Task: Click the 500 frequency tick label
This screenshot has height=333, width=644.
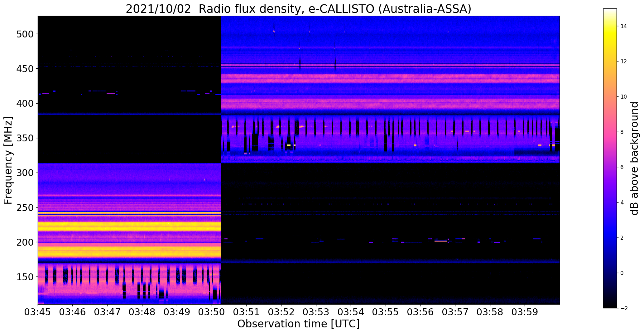Action: (25, 34)
